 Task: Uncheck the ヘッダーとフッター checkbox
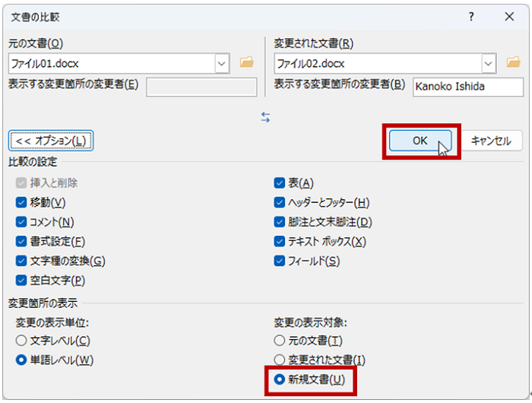pos(280,202)
